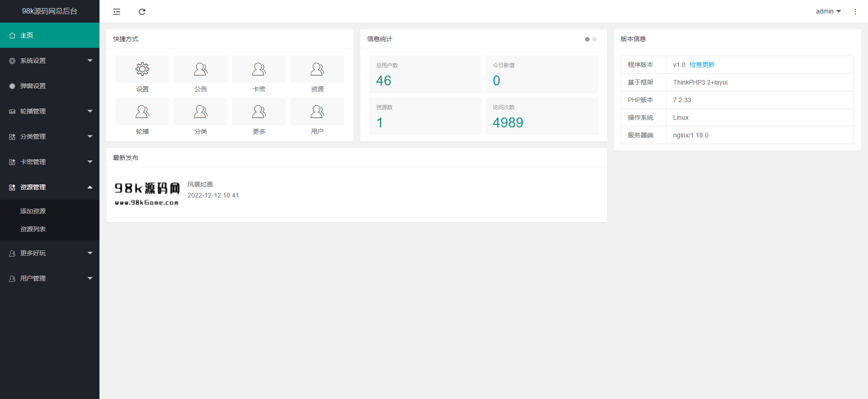This screenshot has height=399, width=868.
Task: Click the image icon beside 轮播管理
Action: pyautogui.click(x=12, y=111)
